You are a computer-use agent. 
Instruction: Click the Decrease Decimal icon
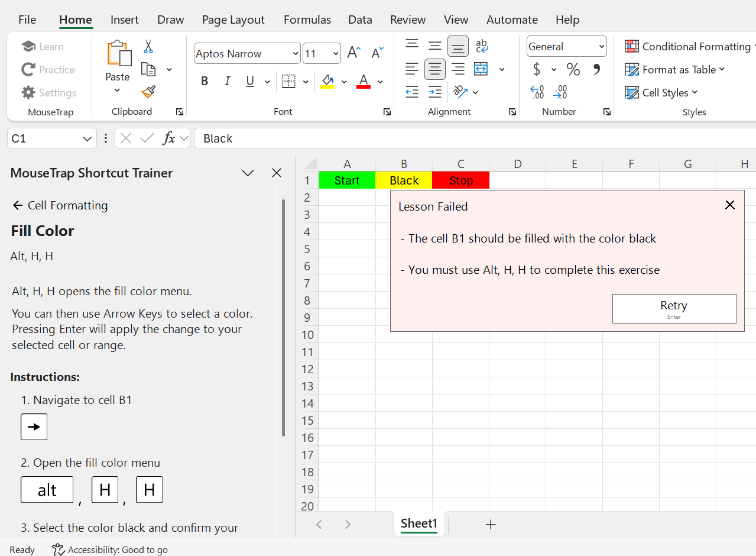560,92
